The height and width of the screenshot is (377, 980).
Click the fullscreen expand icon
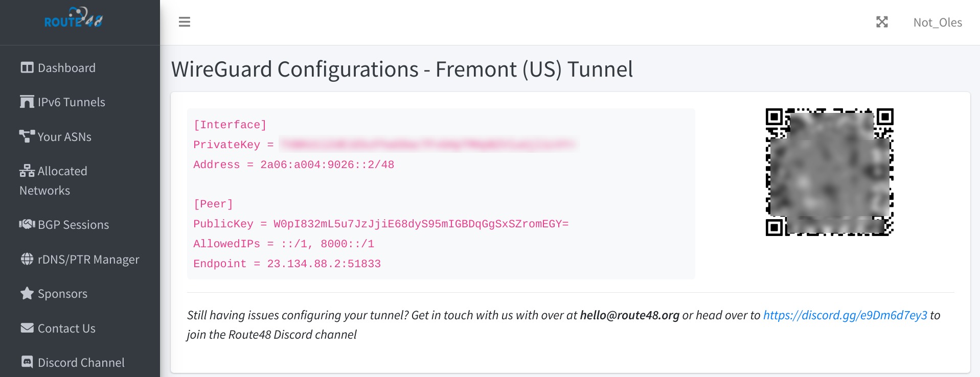tap(882, 22)
